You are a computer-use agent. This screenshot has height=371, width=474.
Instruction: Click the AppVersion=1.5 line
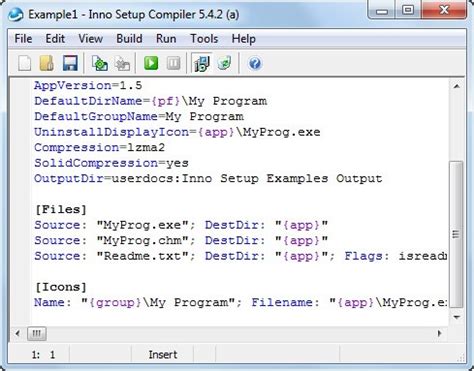click(88, 86)
